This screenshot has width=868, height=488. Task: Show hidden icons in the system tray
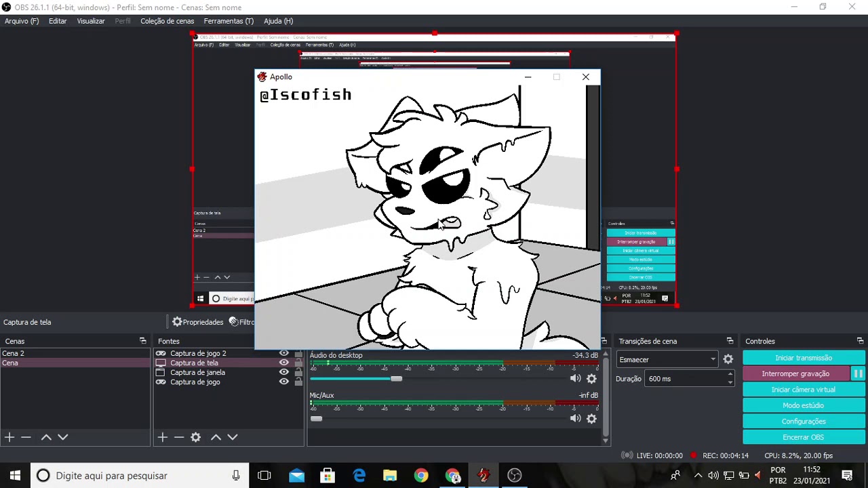[698, 475]
